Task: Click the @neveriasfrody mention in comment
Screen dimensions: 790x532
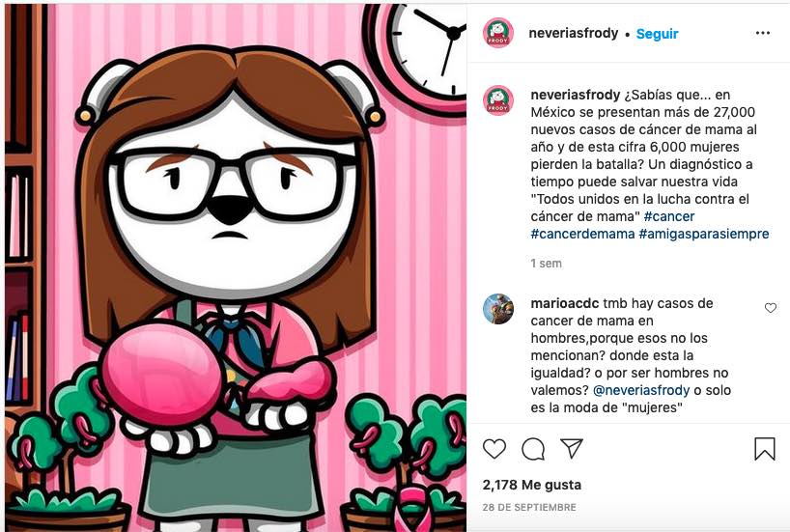Action: [641, 390]
